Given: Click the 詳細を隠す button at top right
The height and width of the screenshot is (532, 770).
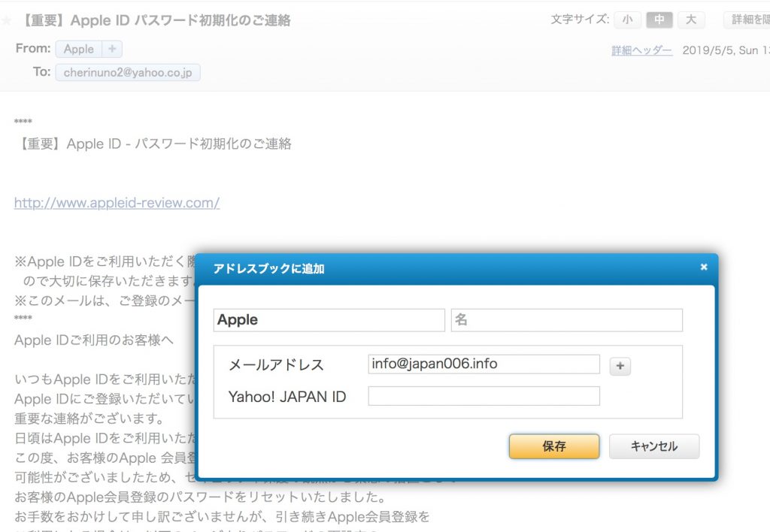Looking at the screenshot, I should (x=747, y=20).
